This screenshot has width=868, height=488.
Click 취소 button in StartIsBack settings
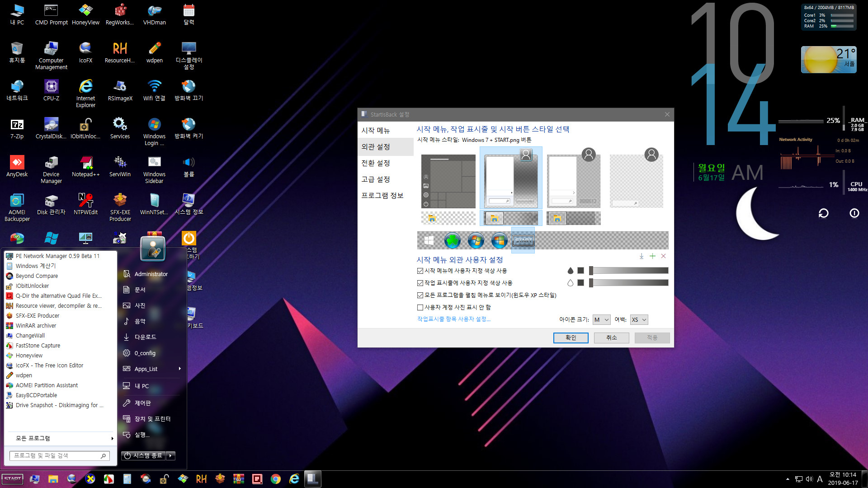click(x=611, y=338)
